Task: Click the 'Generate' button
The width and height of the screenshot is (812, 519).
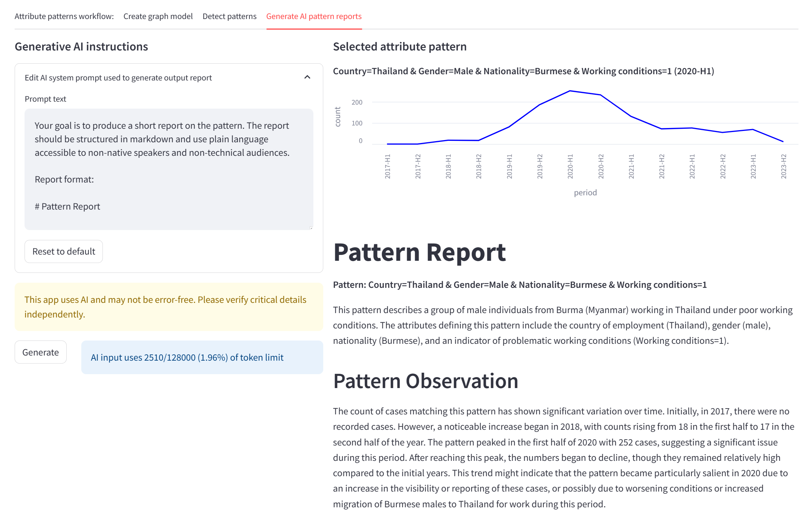Action: (x=40, y=352)
